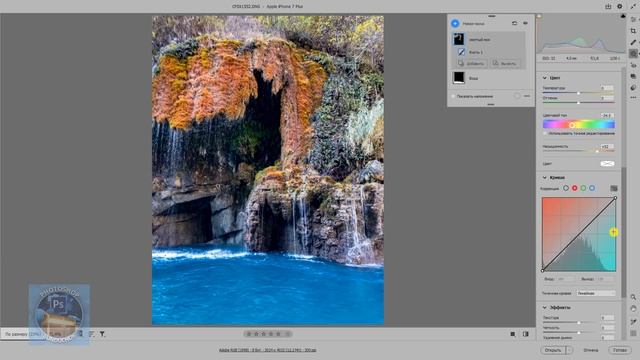Screen dimensions: 640x360
Task: Click the overlay color circle swatch
Action: 517,96
